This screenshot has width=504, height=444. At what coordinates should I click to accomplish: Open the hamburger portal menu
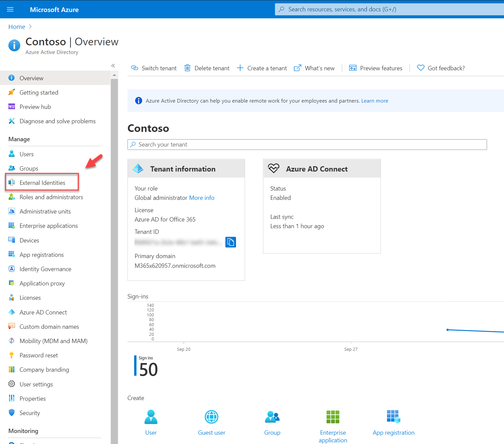(x=10, y=9)
